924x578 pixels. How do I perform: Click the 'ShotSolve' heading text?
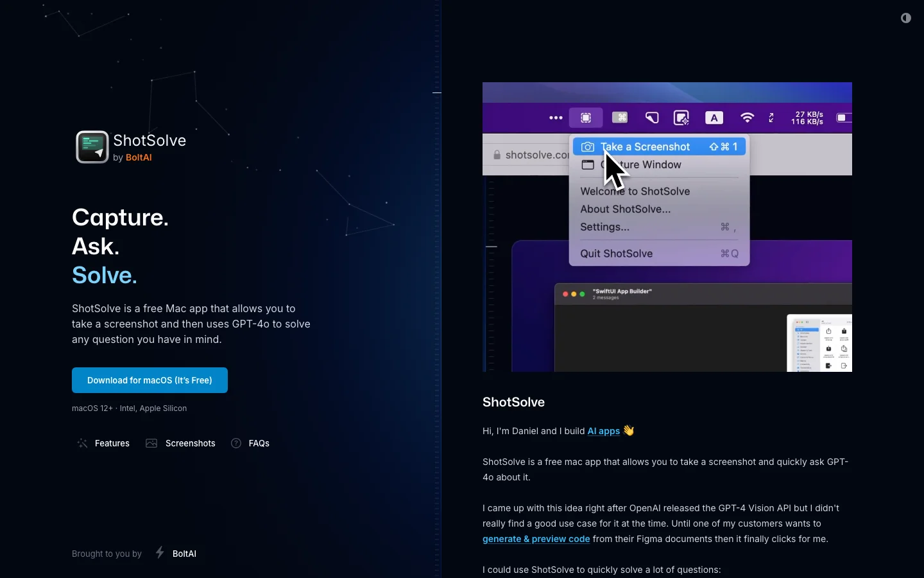[x=514, y=403]
